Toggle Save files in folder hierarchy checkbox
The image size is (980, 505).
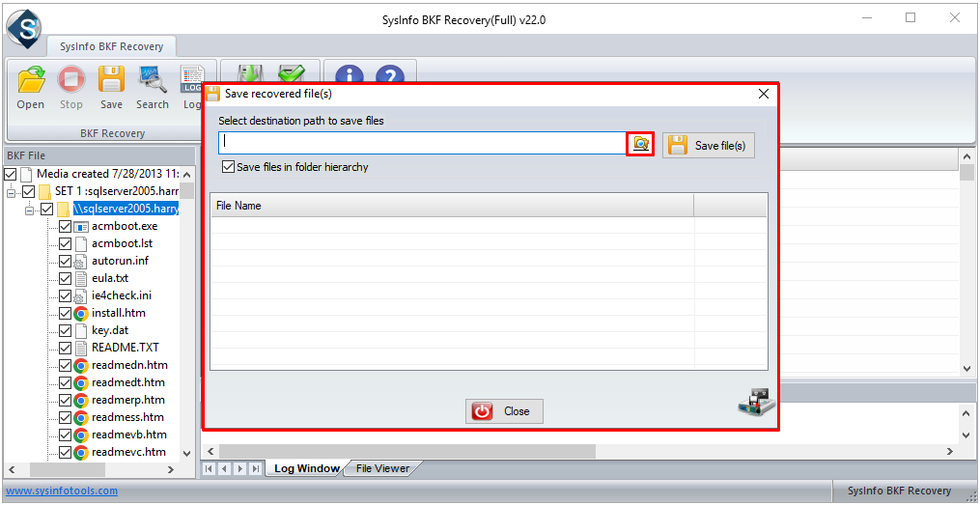[228, 167]
